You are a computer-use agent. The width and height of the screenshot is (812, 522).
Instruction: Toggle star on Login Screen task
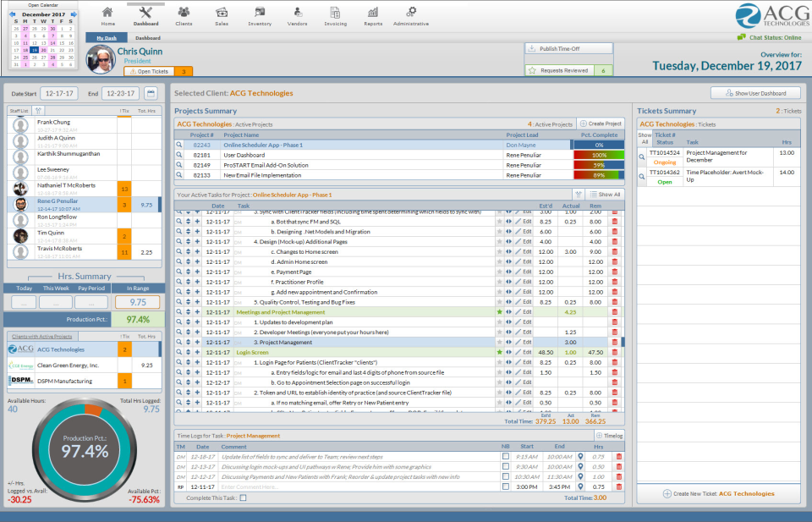(x=500, y=352)
